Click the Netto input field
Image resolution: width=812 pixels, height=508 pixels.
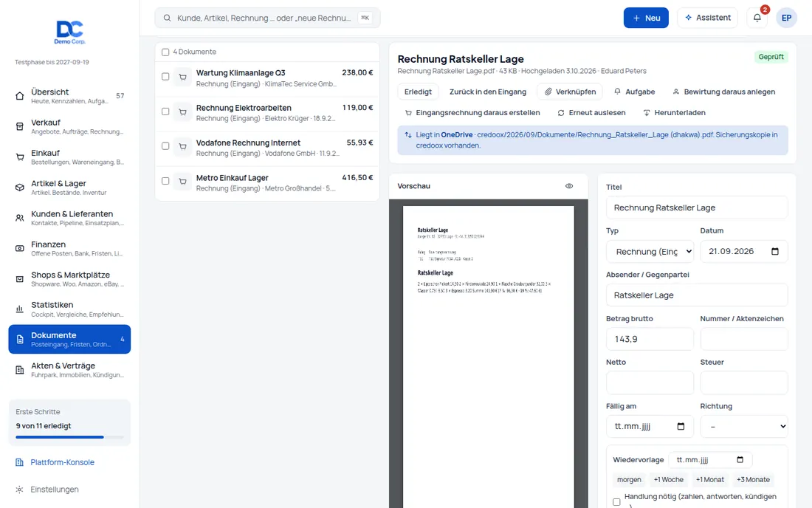(x=650, y=382)
